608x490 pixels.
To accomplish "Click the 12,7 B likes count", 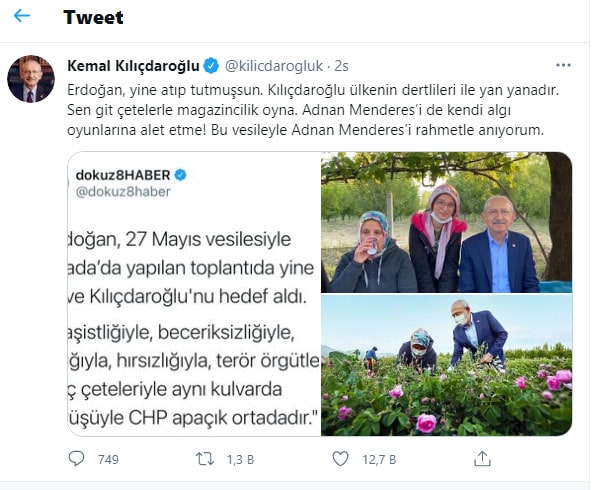I will [x=379, y=460].
